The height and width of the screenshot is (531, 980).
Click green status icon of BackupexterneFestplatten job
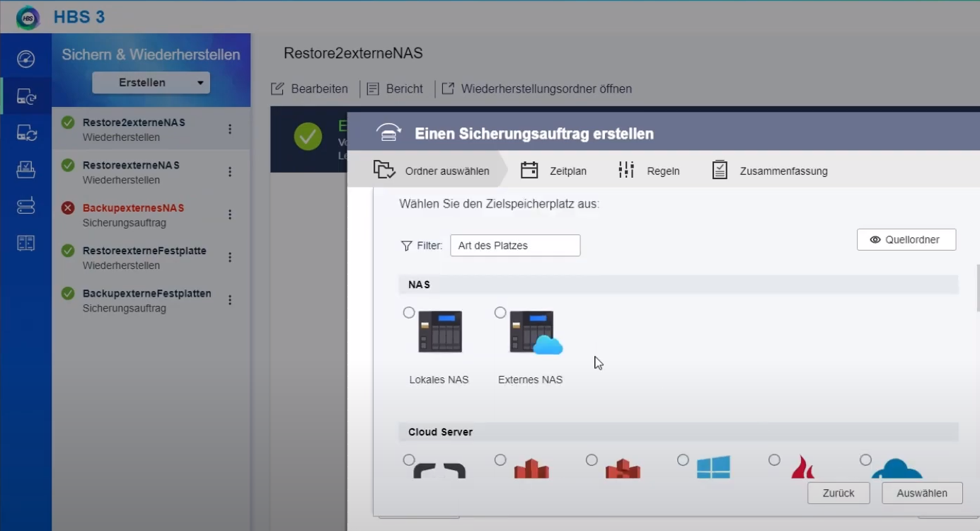pyautogui.click(x=68, y=293)
